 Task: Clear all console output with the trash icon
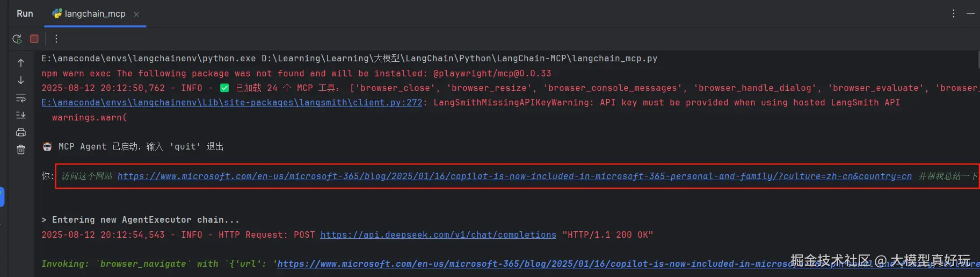coord(21,150)
